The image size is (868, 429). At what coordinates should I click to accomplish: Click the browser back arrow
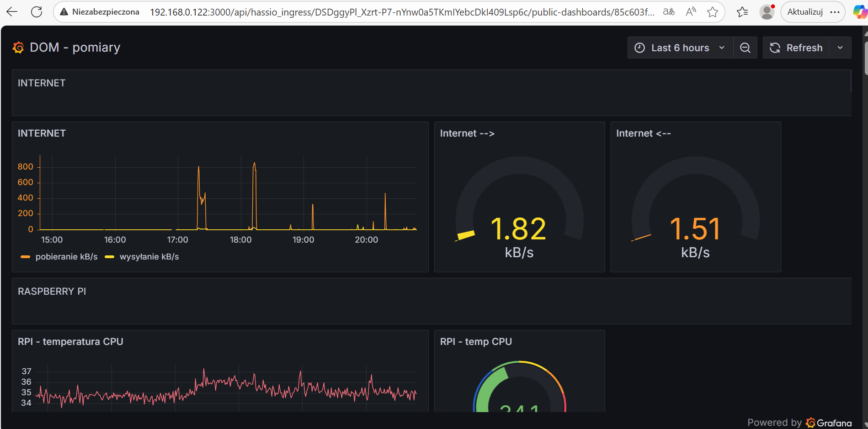coord(12,12)
